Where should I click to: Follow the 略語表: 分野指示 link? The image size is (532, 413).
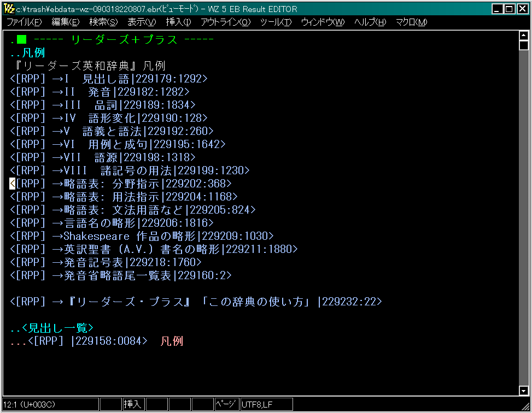click(120, 184)
